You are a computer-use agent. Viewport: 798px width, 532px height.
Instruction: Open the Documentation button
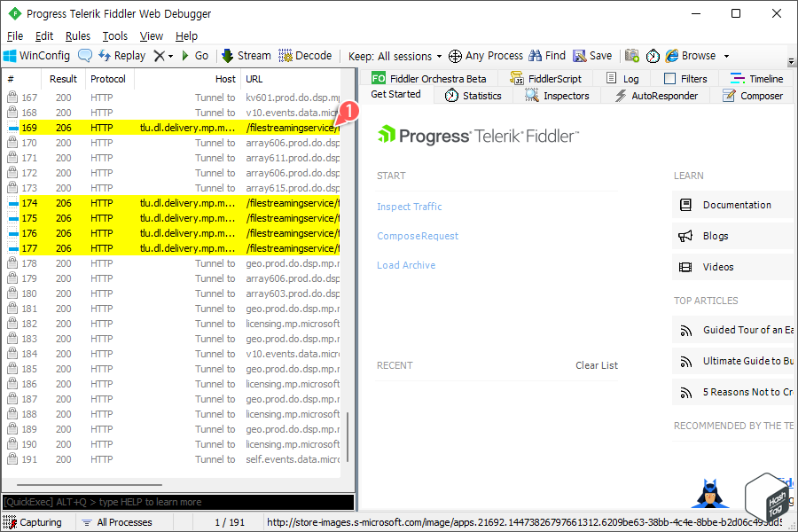pos(733,205)
